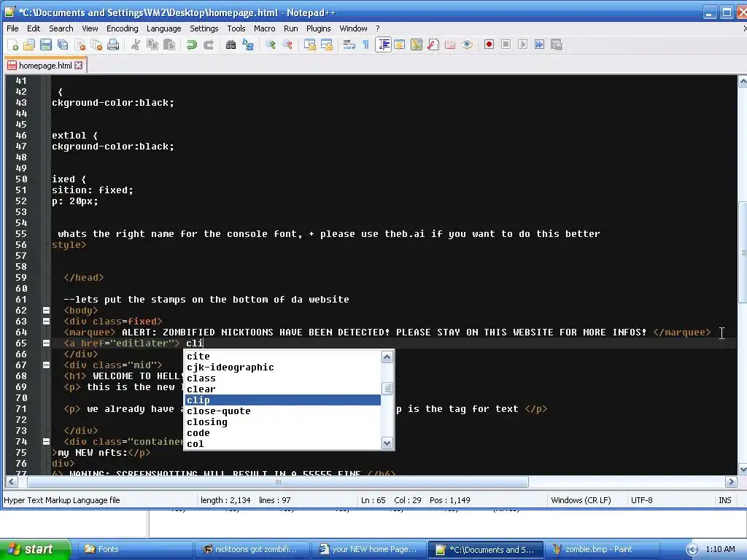Click the Windows Start button
The width and height of the screenshot is (747, 560).
[x=35, y=549]
